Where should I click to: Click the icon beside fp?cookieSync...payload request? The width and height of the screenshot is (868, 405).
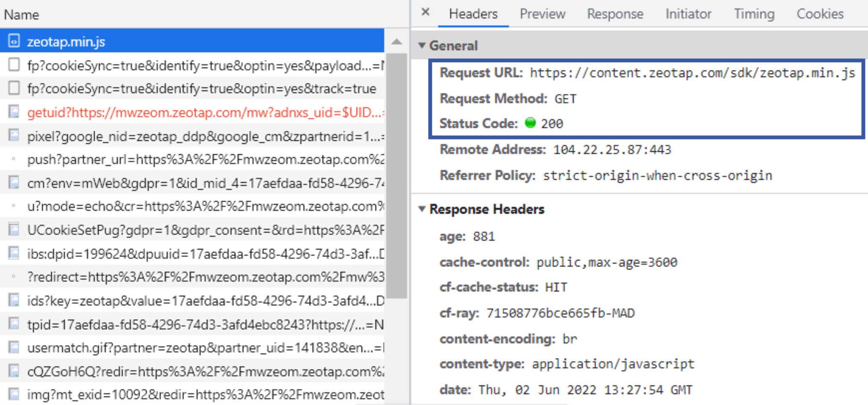14,65
